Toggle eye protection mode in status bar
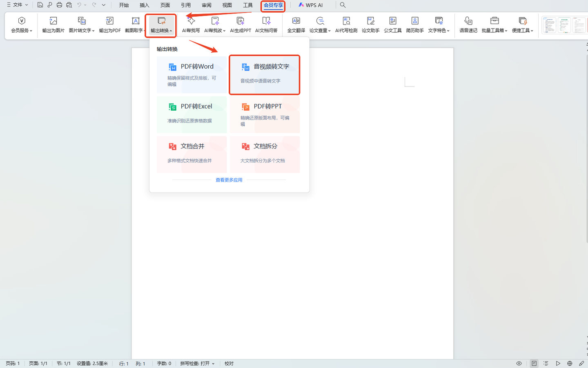The image size is (588, 368). tap(519, 363)
